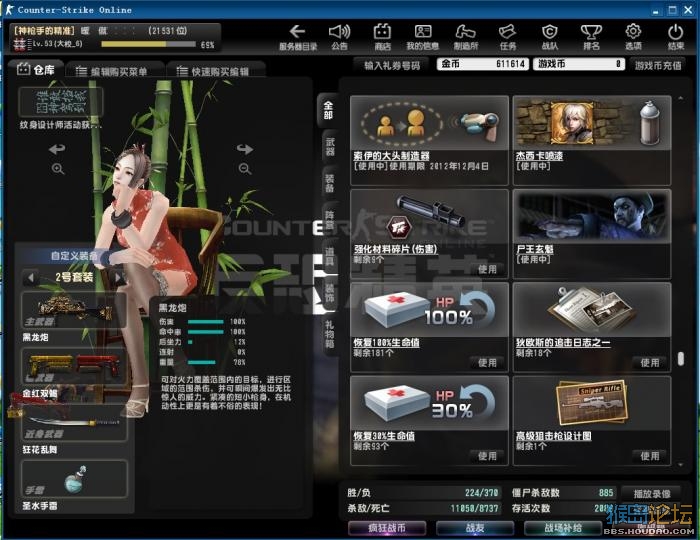Select the 杰西卡喷漆 item card

click(592, 140)
